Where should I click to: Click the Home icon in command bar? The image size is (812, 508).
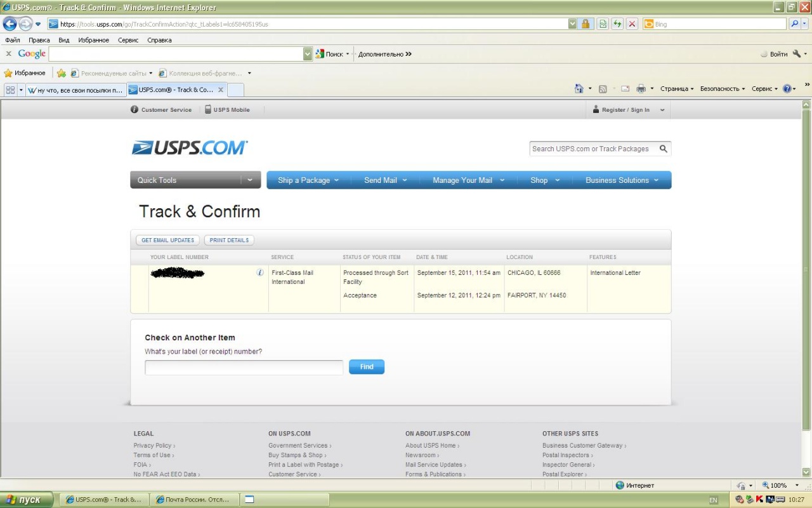(579, 89)
